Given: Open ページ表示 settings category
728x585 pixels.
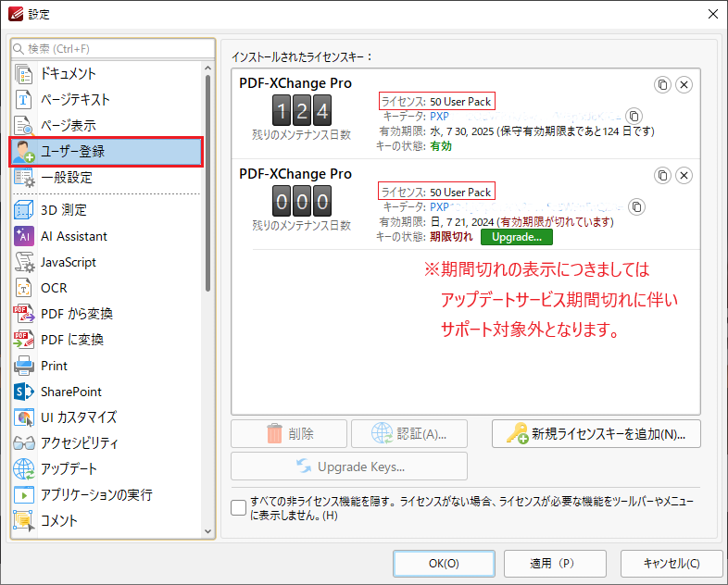Looking at the screenshot, I should click(107, 126).
